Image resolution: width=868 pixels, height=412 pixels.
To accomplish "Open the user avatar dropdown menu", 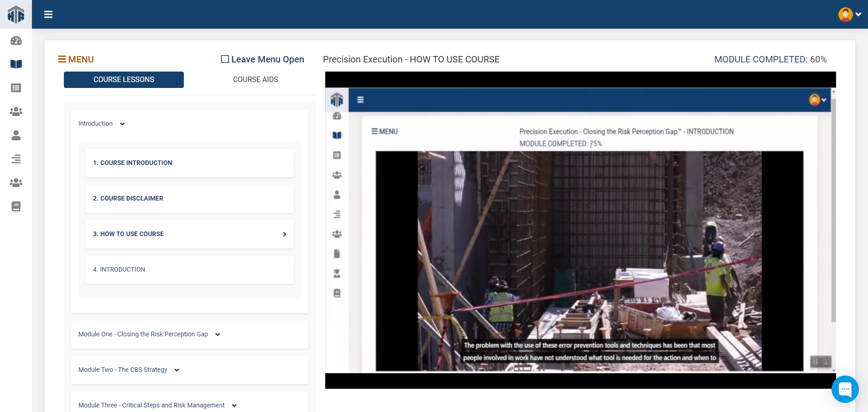I will coord(849,15).
